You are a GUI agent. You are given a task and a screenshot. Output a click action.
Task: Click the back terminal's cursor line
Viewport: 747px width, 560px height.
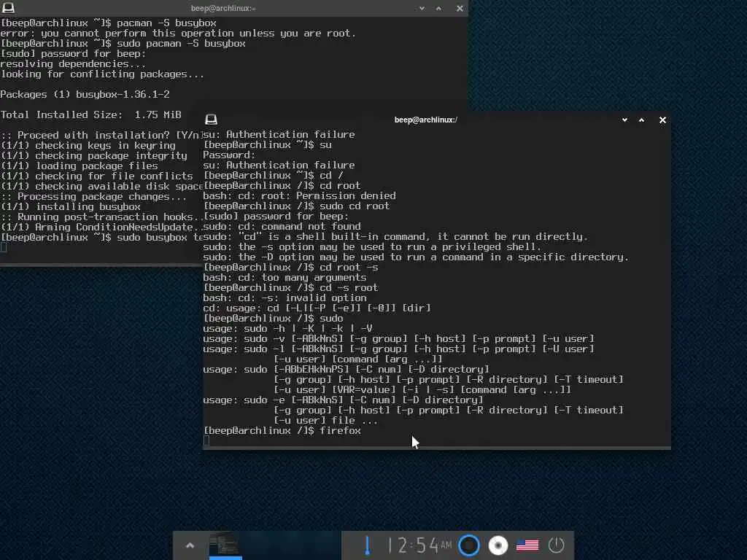(4, 247)
